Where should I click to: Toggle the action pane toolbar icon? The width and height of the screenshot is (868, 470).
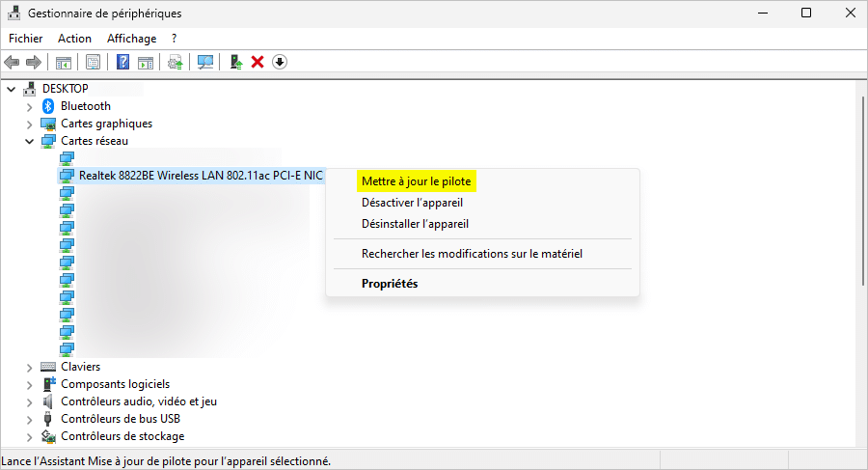coord(146,62)
